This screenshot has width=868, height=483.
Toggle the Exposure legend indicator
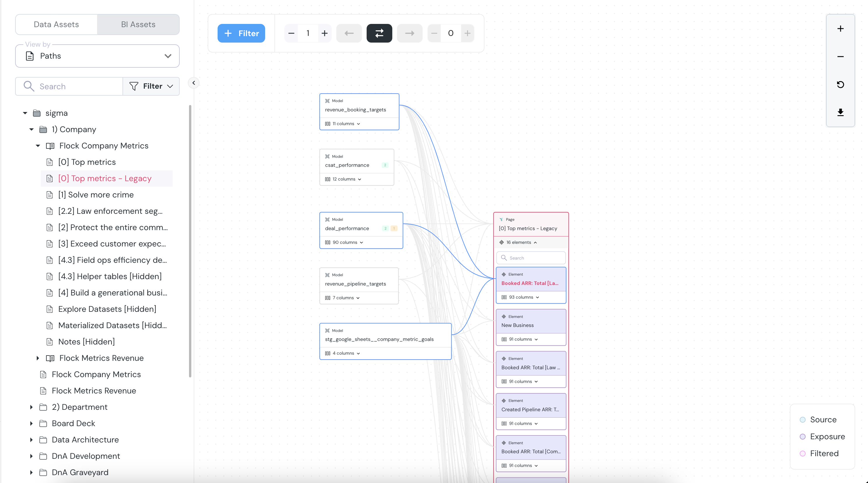802,437
